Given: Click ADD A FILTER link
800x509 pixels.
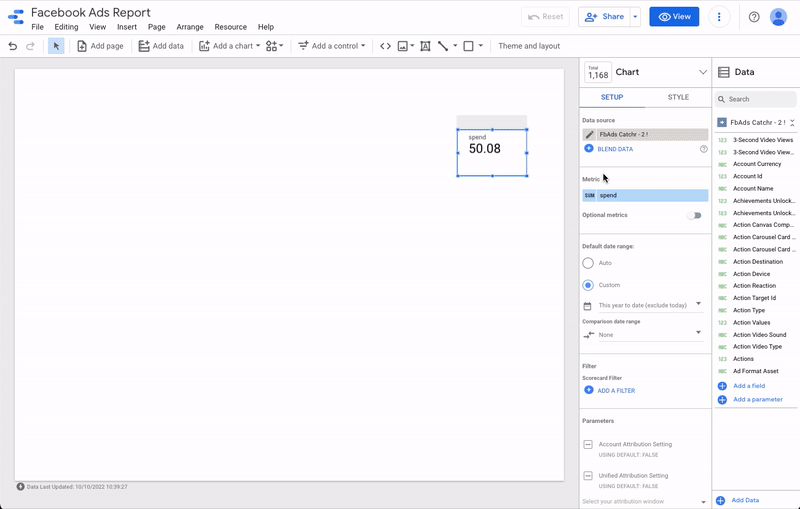Looking at the screenshot, I should [x=615, y=390].
